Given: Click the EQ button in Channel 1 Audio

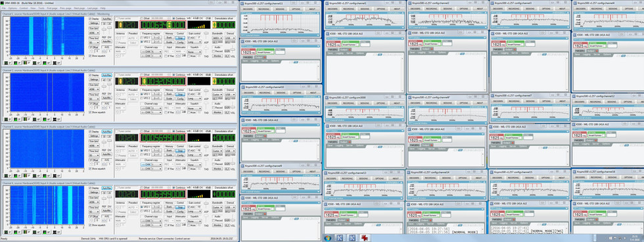Looking at the screenshot, I should 227,51.
